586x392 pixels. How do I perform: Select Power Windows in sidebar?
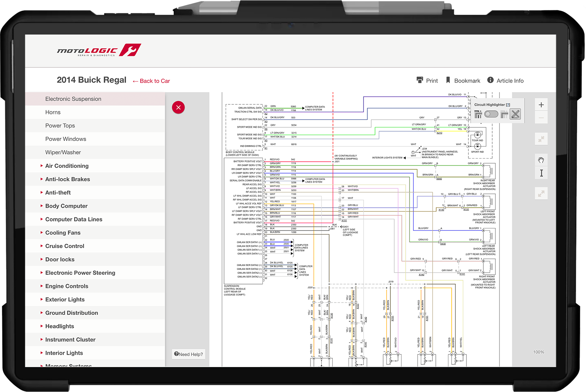coord(95,139)
